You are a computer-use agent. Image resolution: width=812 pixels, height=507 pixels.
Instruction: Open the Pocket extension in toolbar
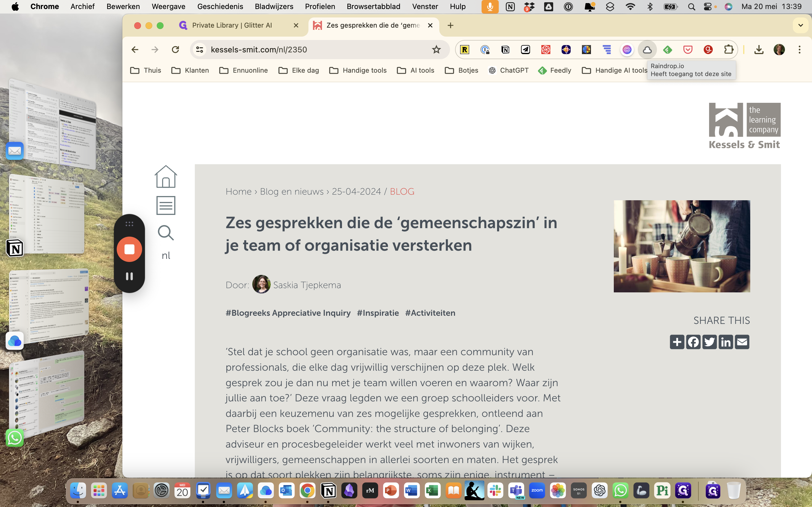point(687,50)
